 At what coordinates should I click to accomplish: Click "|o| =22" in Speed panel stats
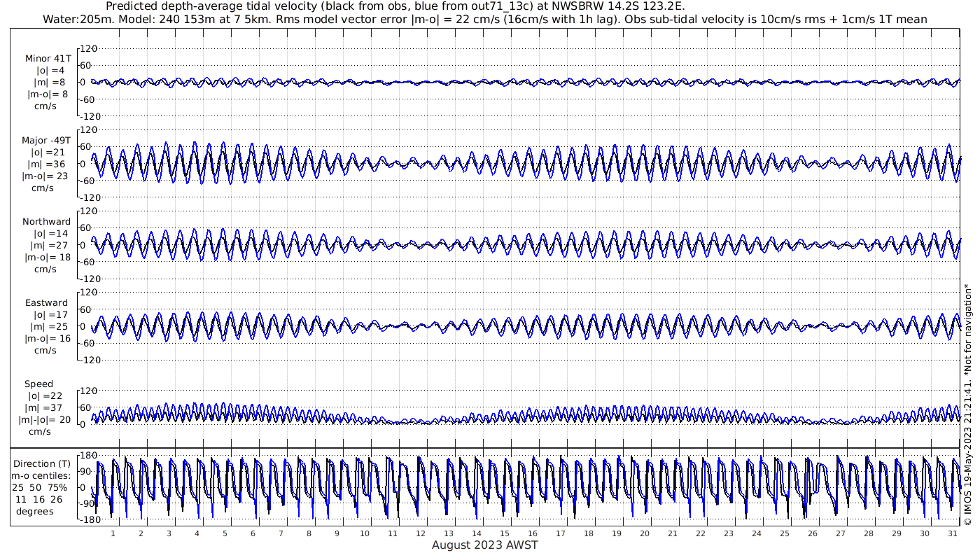point(45,396)
